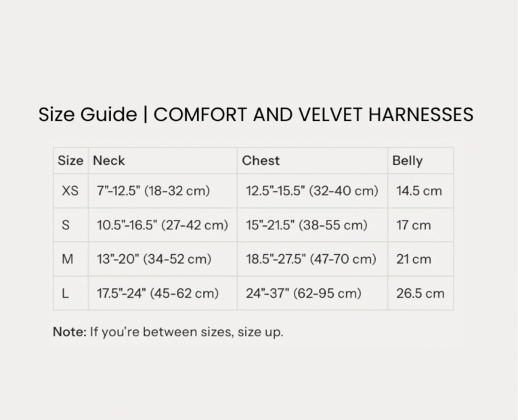Image resolution: width=518 pixels, height=420 pixels.
Task: Select the 14.5 cm belly cell
Action: click(x=418, y=191)
